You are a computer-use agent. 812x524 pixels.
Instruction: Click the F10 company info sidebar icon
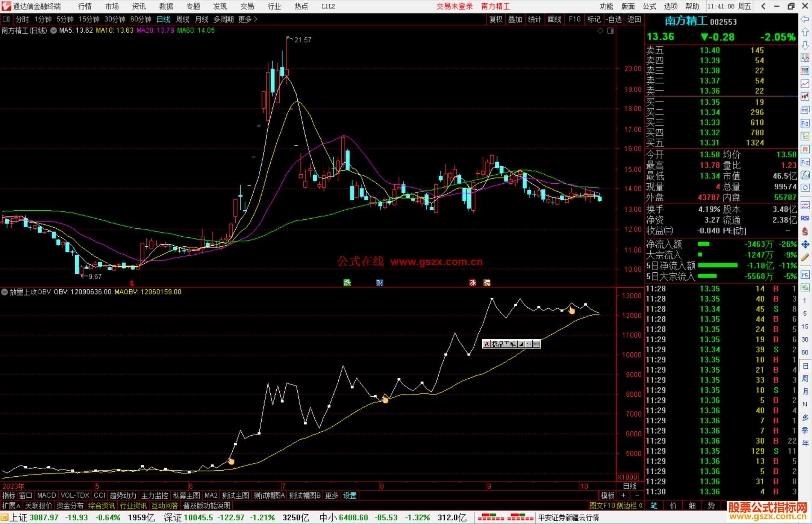pos(805,123)
